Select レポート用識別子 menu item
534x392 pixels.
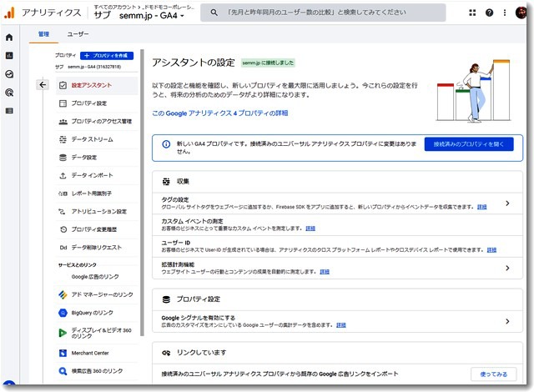point(97,193)
